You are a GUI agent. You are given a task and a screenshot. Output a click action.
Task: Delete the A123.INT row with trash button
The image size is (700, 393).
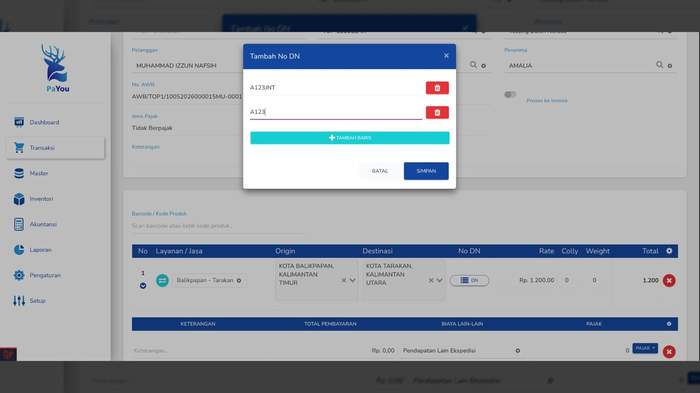pos(437,88)
